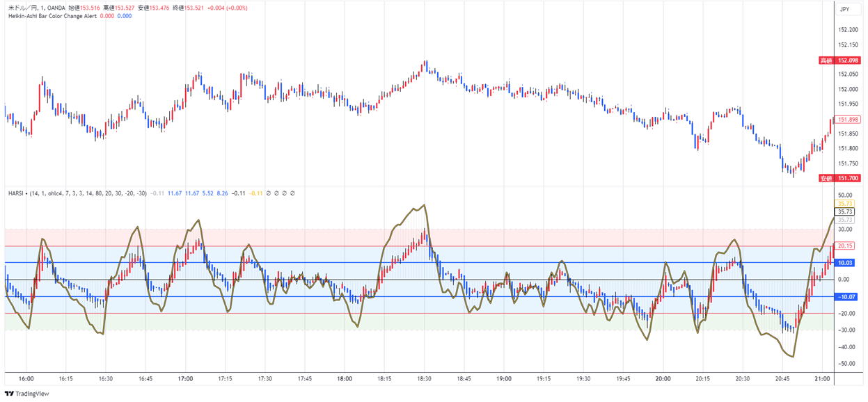Select Heikin-Ashi Bar Color Change Alert legend
Viewport: 868px width, 402px height.
52,15
